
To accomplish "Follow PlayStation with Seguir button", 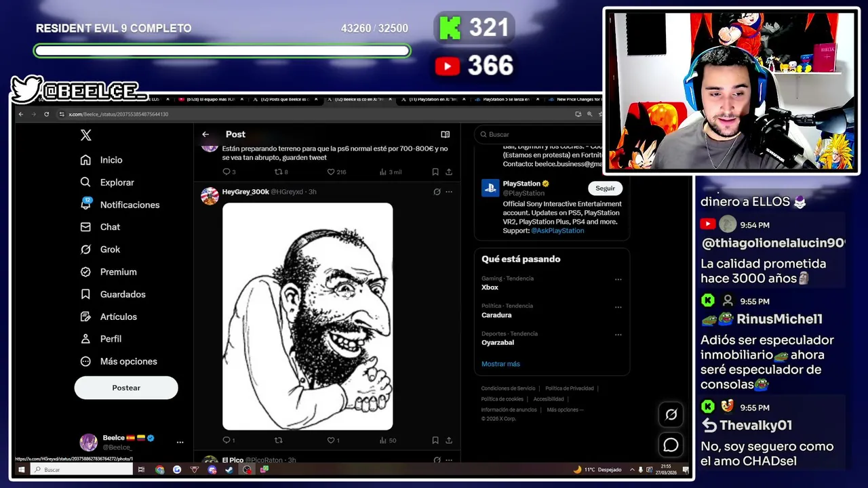I will (x=605, y=188).
